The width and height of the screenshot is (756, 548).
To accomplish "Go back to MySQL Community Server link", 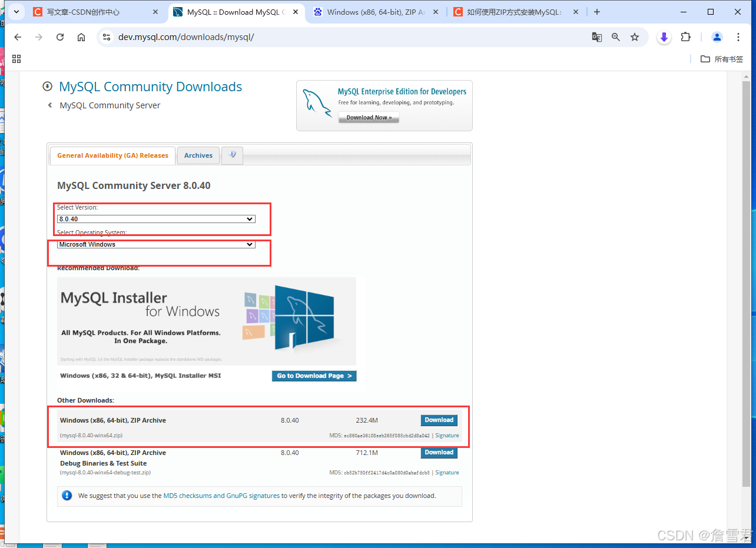I will [x=110, y=105].
